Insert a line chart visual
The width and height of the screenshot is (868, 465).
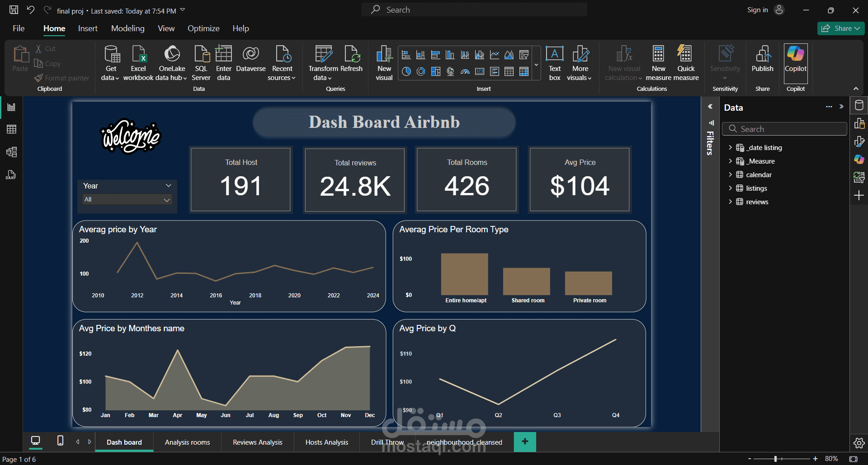(x=495, y=55)
